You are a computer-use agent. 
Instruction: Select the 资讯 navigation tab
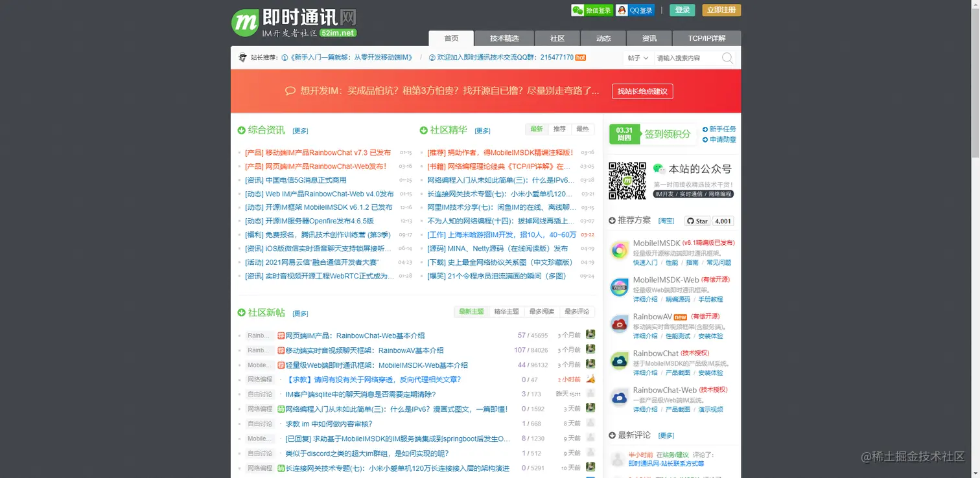tap(649, 38)
